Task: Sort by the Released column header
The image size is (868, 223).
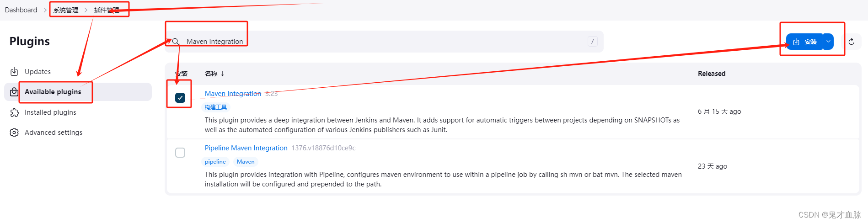Action: [712, 74]
